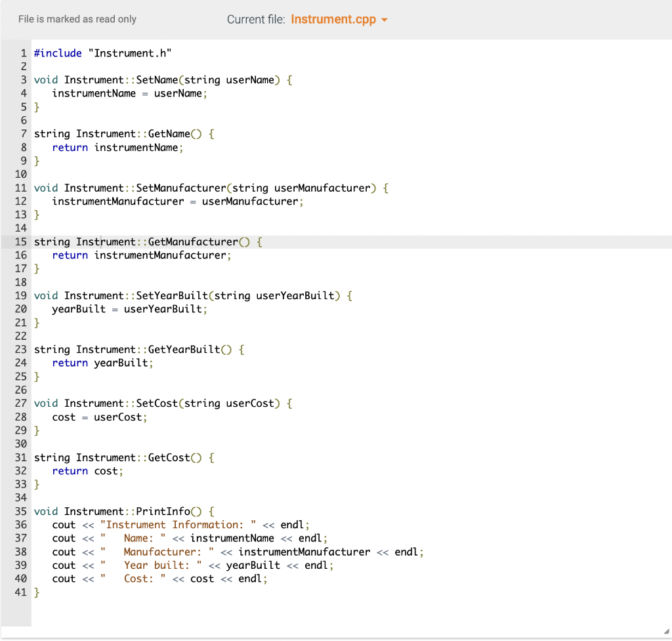
Task: Click the closing brace on line 41
Action: pos(37,592)
